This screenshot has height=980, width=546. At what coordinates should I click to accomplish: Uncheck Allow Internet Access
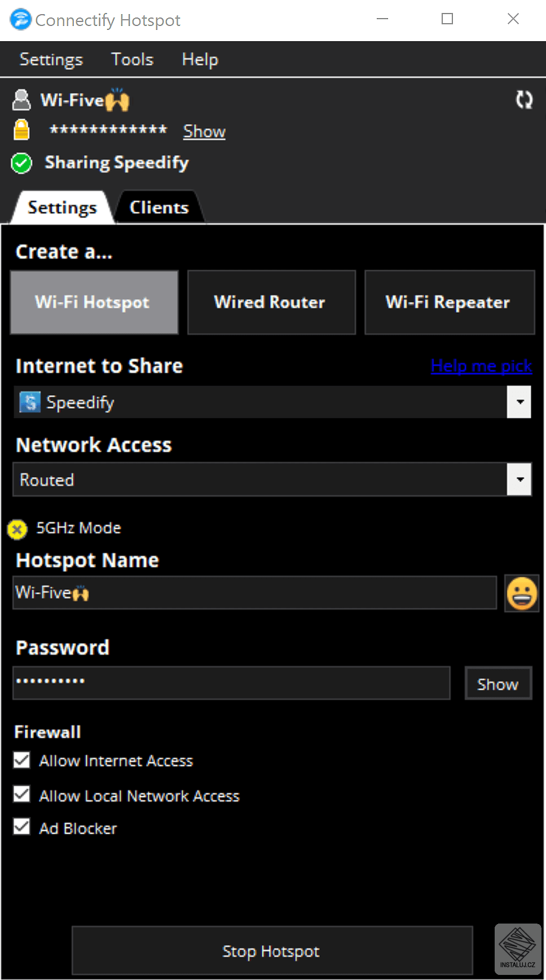(22, 760)
